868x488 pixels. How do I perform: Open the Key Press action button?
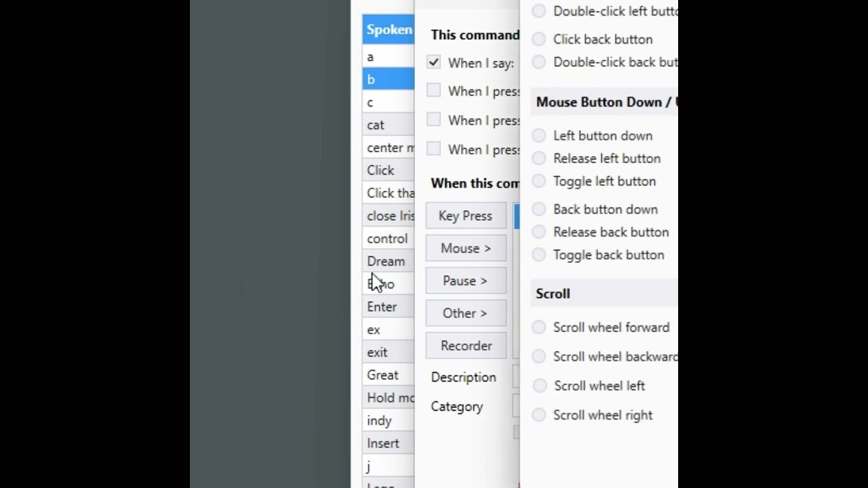(x=466, y=216)
